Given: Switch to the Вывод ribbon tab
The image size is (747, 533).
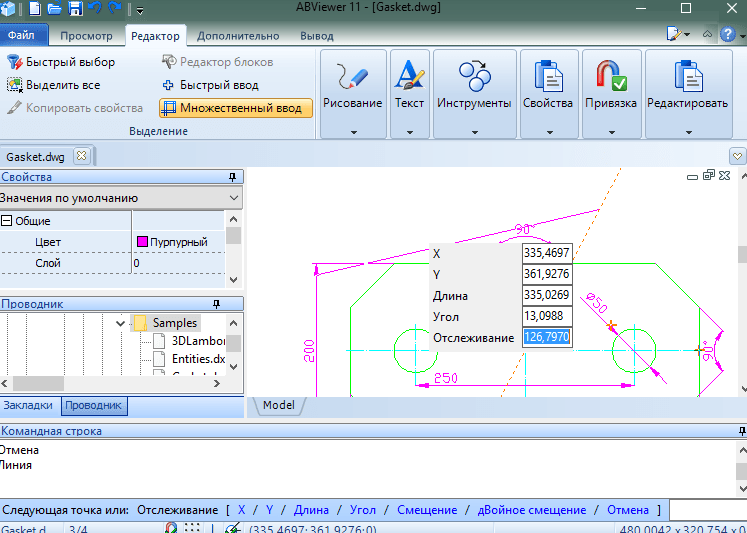Looking at the screenshot, I should click(x=317, y=36).
